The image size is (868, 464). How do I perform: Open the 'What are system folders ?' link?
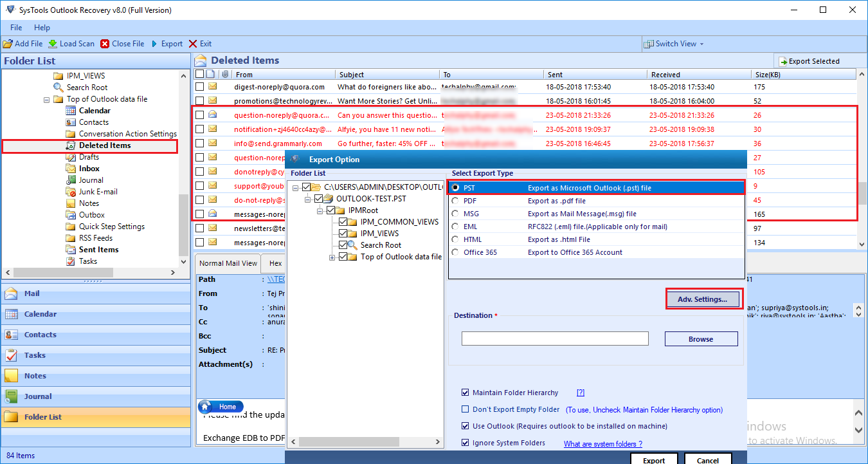click(602, 443)
